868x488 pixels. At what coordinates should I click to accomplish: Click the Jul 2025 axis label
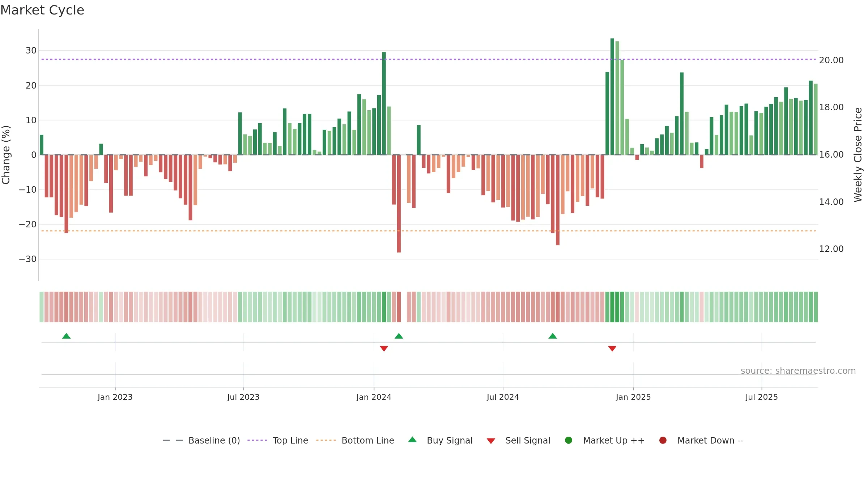click(762, 397)
